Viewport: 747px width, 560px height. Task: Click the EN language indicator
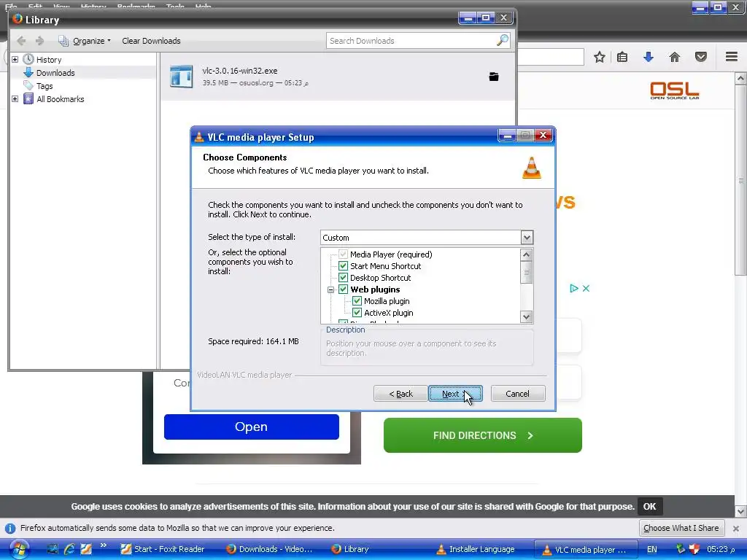pos(652,549)
